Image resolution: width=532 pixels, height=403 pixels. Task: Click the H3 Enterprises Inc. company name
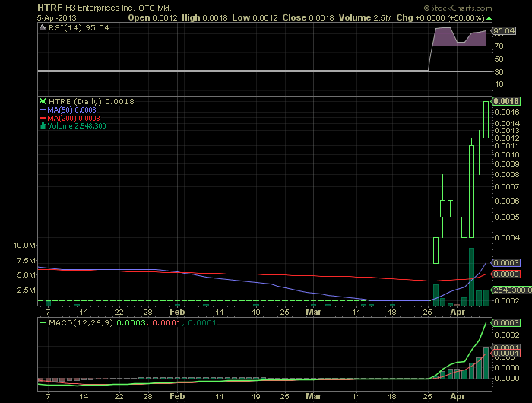click(100, 8)
